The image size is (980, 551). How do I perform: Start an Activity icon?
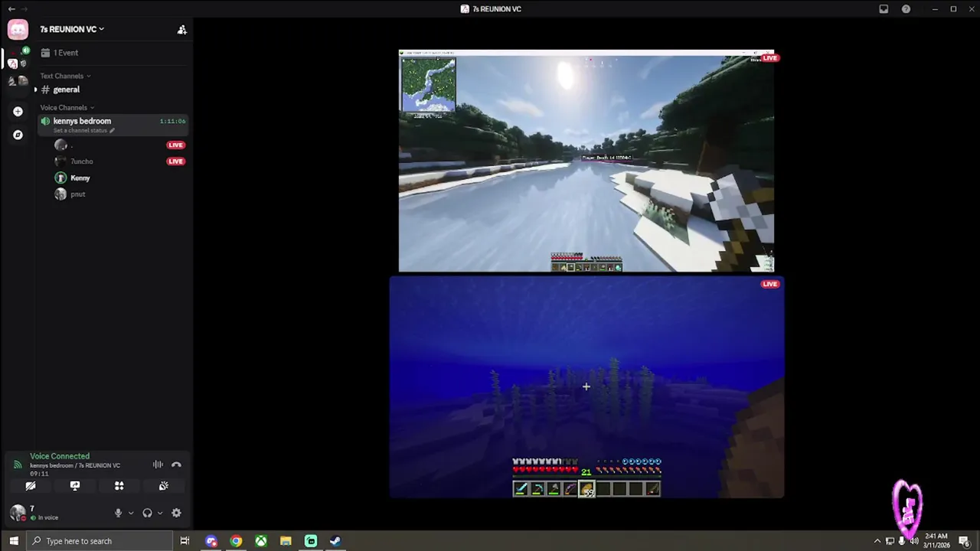(119, 486)
